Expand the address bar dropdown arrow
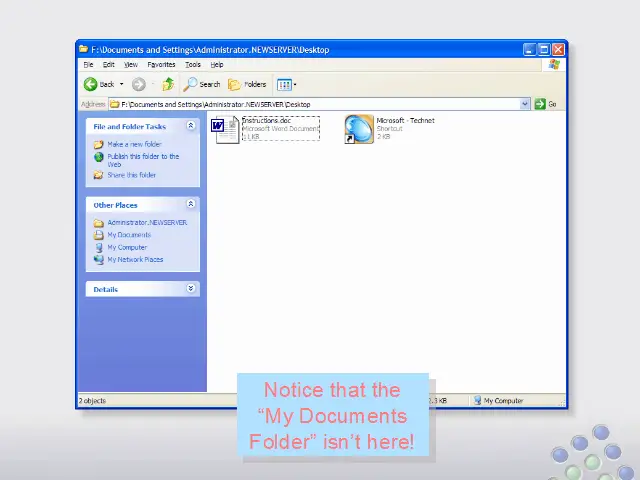 (x=525, y=104)
